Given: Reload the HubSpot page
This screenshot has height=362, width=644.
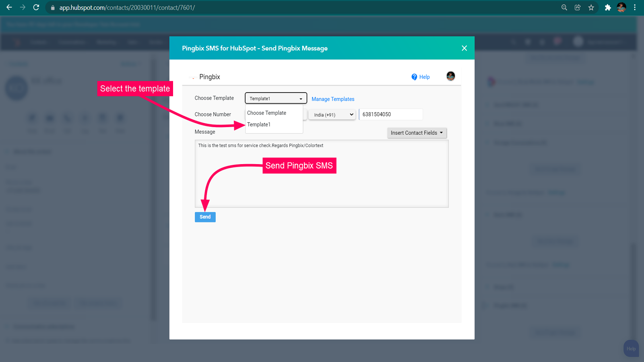Looking at the screenshot, I should tap(36, 7).
